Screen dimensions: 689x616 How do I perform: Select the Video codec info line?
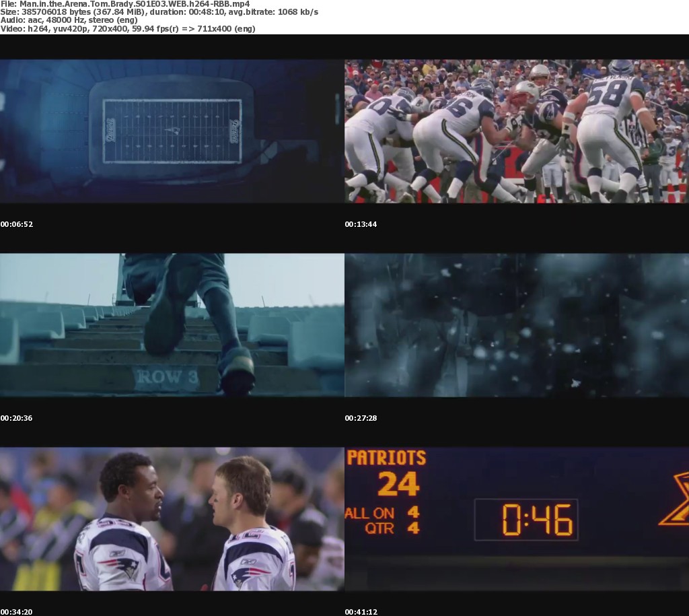[128, 29]
